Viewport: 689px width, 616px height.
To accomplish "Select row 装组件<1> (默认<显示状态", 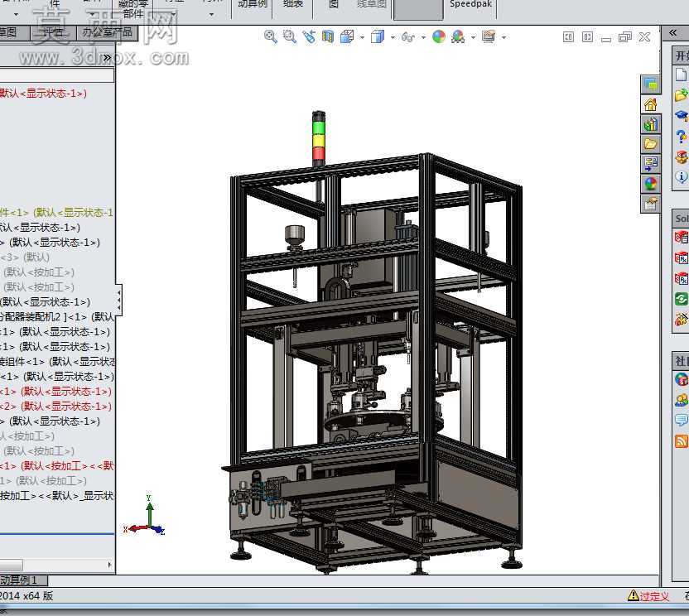I will tap(57, 362).
